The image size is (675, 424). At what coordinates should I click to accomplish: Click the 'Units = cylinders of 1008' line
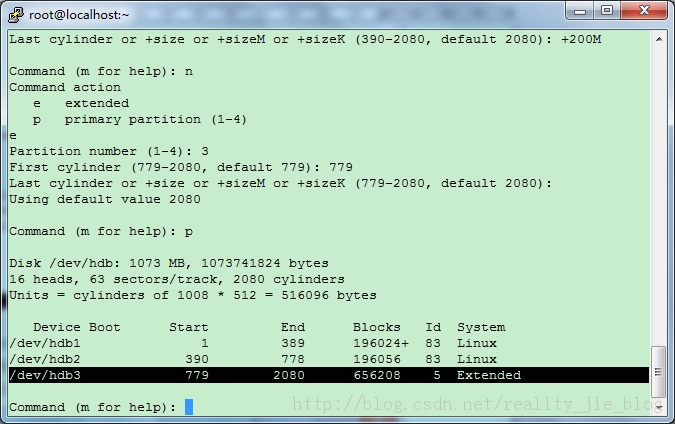pyautogui.click(x=193, y=295)
